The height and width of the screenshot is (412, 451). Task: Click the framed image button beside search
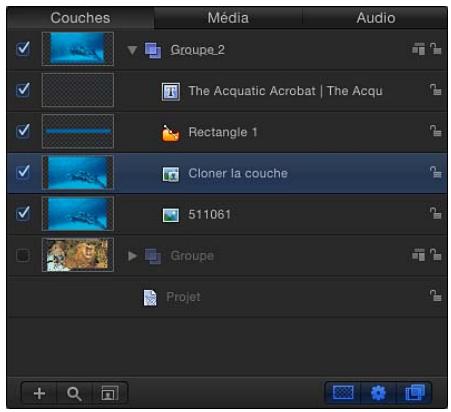click(110, 393)
